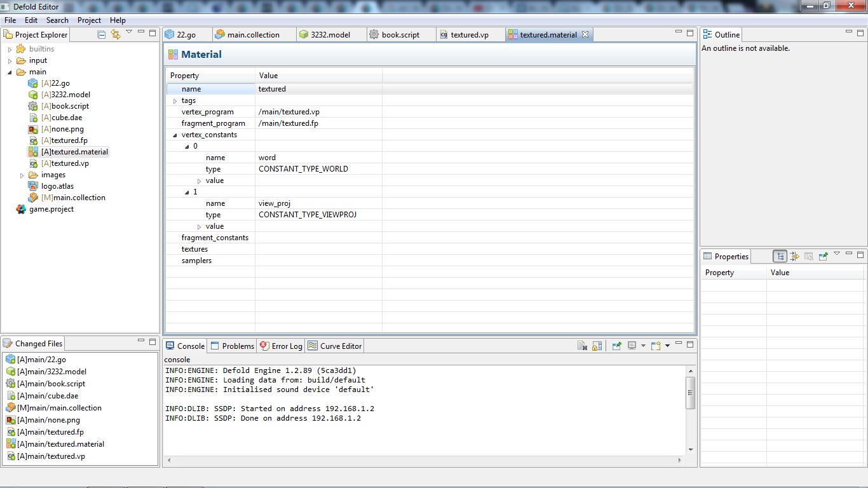Open the Project menu

coord(89,20)
